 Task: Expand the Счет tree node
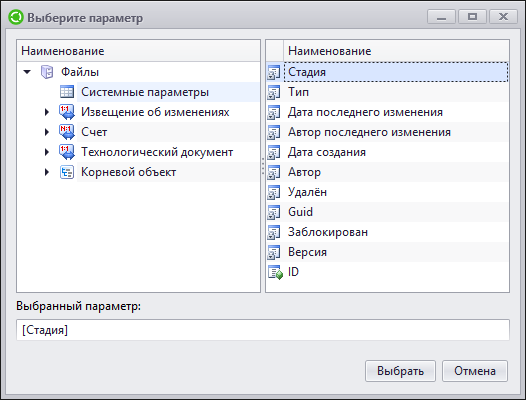[x=47, y=132]
